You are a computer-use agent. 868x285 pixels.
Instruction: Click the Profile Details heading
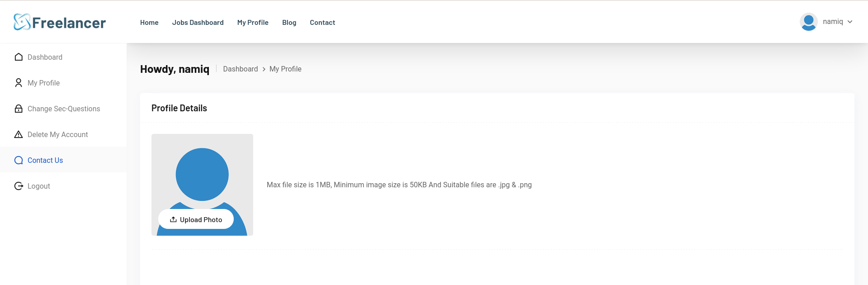[179, 108]
